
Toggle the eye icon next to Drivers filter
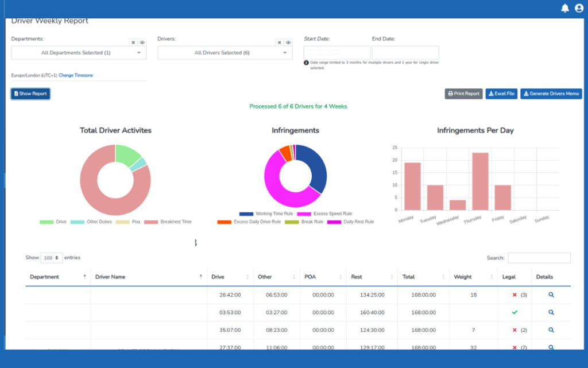tap(288, 42)
